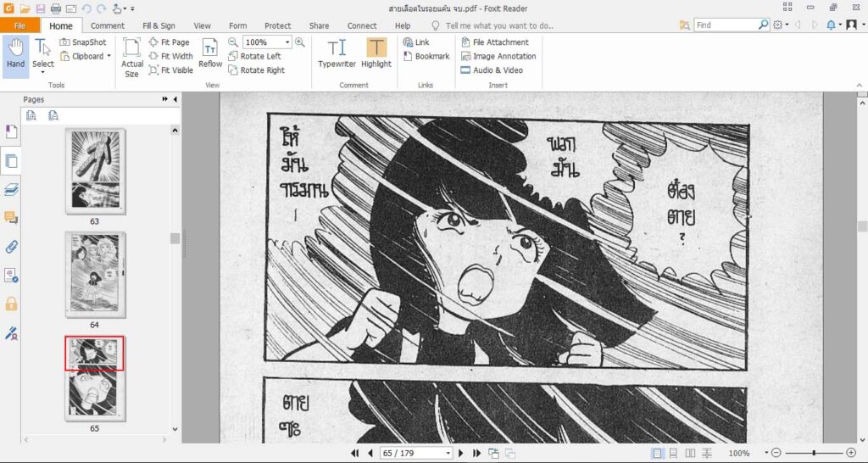This screenshot has height=463, width=868.
Task: Go to the previous page
Action: click(370, 453)
